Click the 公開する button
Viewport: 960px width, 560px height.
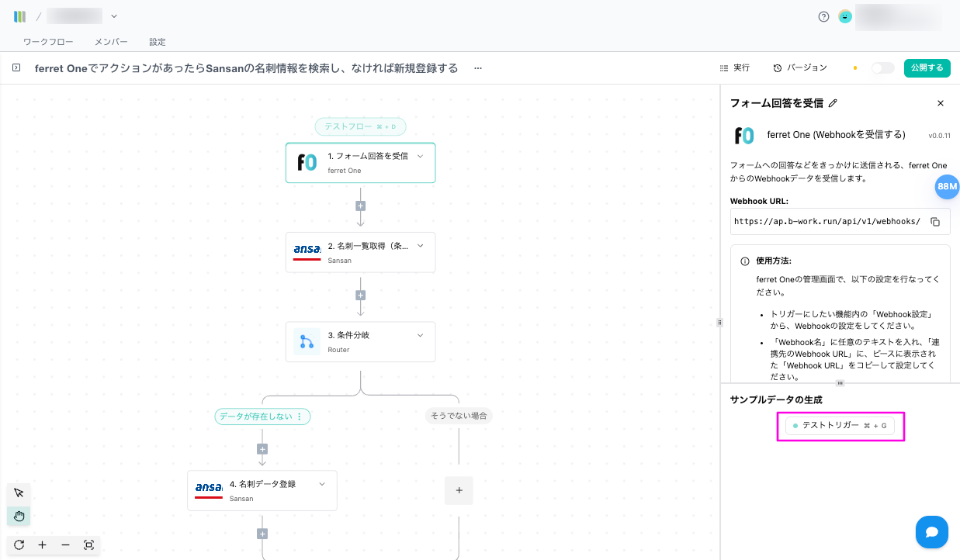pyautogui.click(x=927, y=68)
